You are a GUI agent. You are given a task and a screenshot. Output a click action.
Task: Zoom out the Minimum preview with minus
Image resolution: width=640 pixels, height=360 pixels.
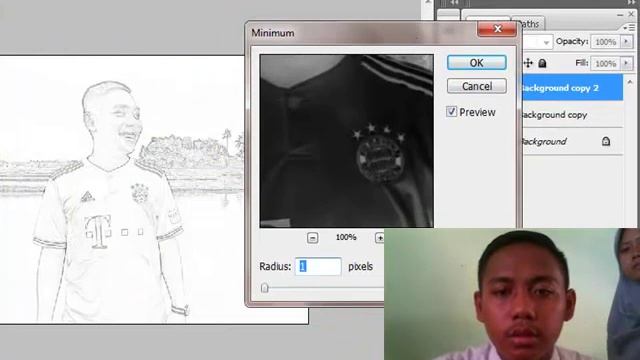coord(312,238)
